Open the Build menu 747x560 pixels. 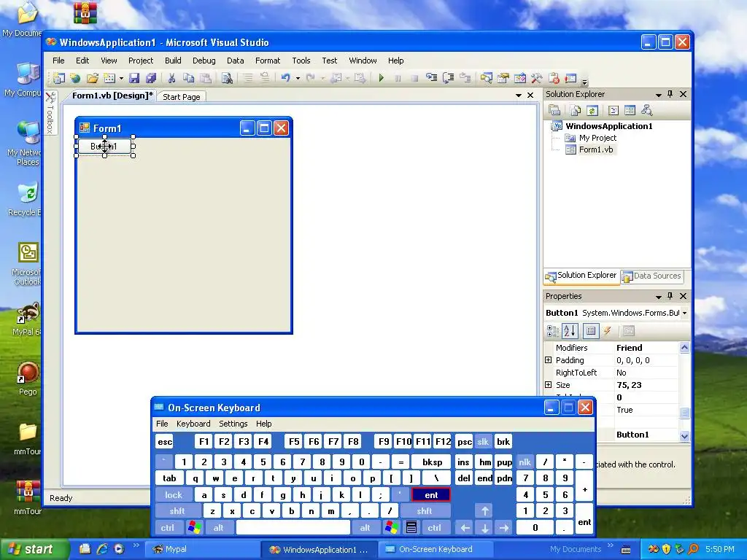(x=173, y=61)
